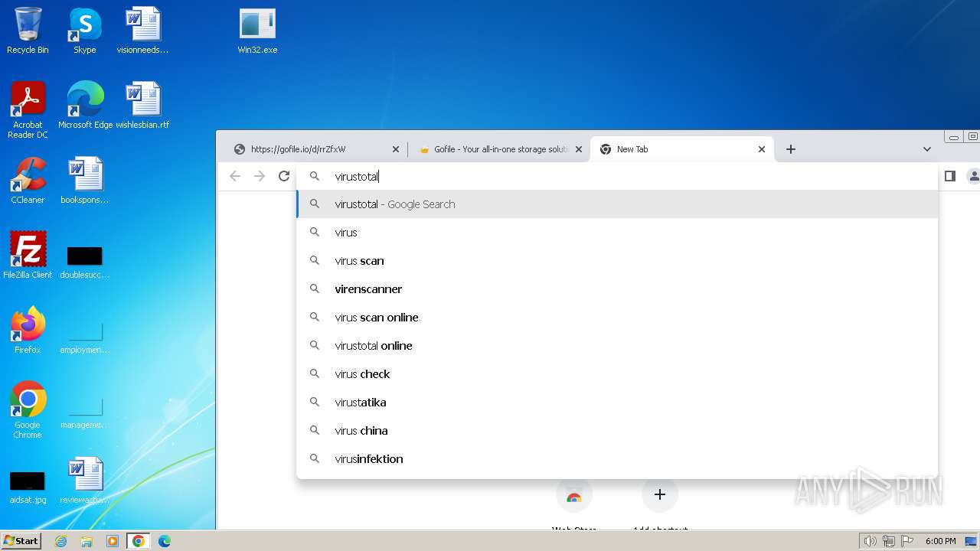Open the Chrome profile avatar
Viewport: 980px width, 551px height.
coord(973,176)
